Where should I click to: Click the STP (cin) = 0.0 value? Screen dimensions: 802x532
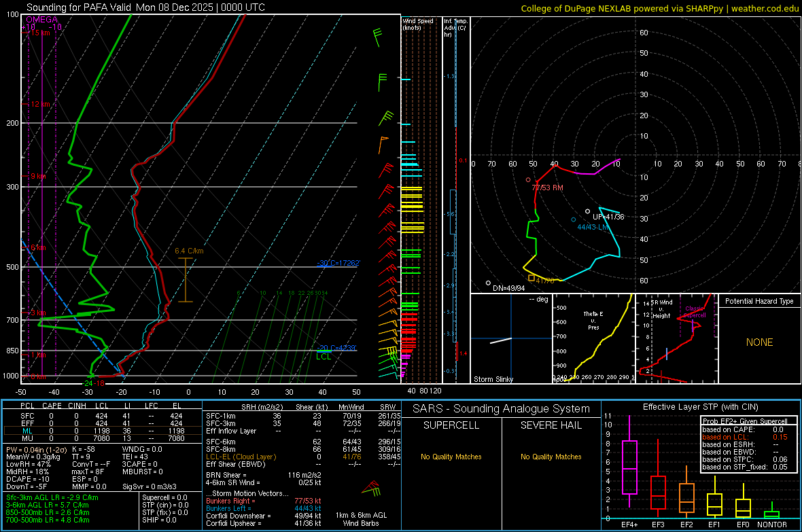pos(165,505)
